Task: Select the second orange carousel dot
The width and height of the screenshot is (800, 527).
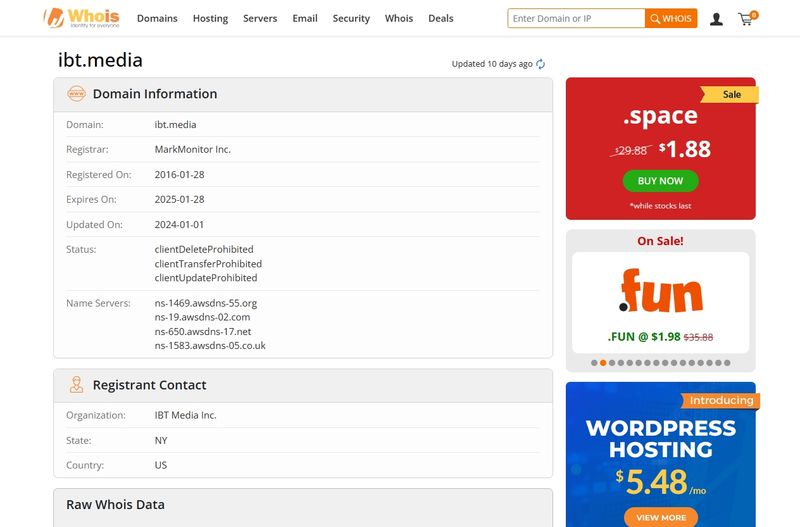Action: click(603, 363)
